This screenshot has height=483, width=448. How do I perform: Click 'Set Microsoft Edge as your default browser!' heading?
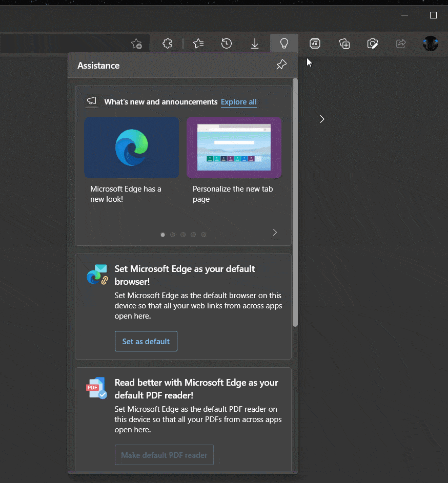(x=185, y=275)
